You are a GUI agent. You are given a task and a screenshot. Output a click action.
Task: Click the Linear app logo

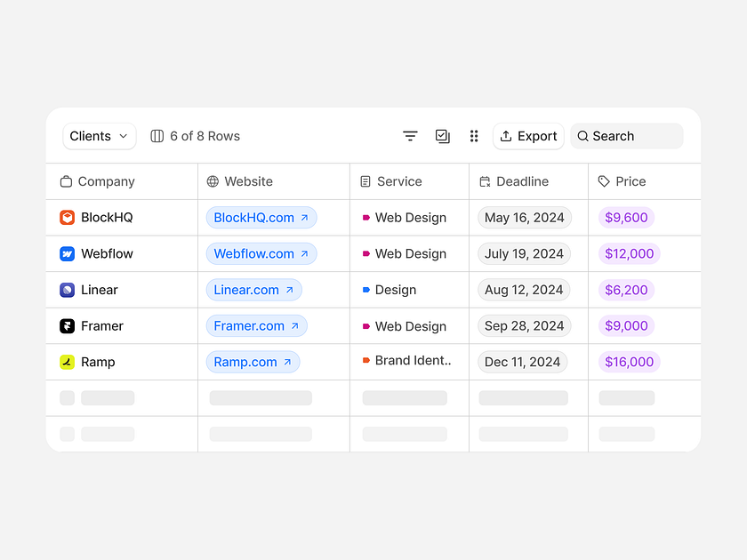click(x=67, y=290)
